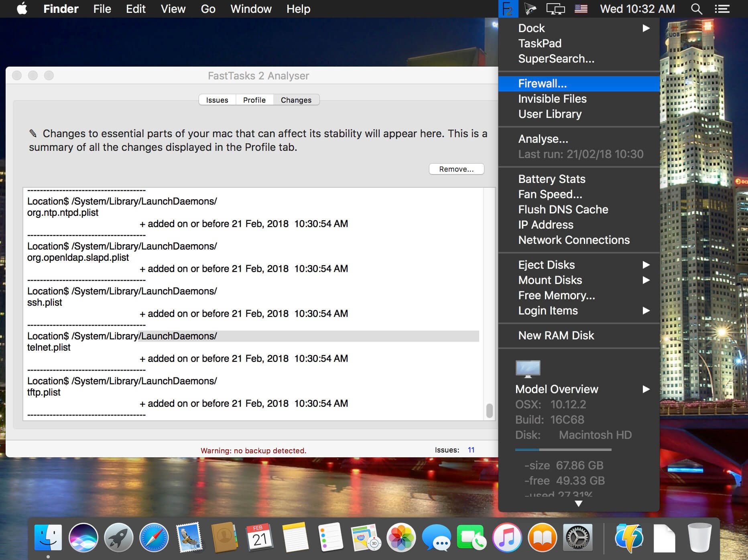Open iTunes in the Dock
Viewport: 748px width, 560px height.
507,538
